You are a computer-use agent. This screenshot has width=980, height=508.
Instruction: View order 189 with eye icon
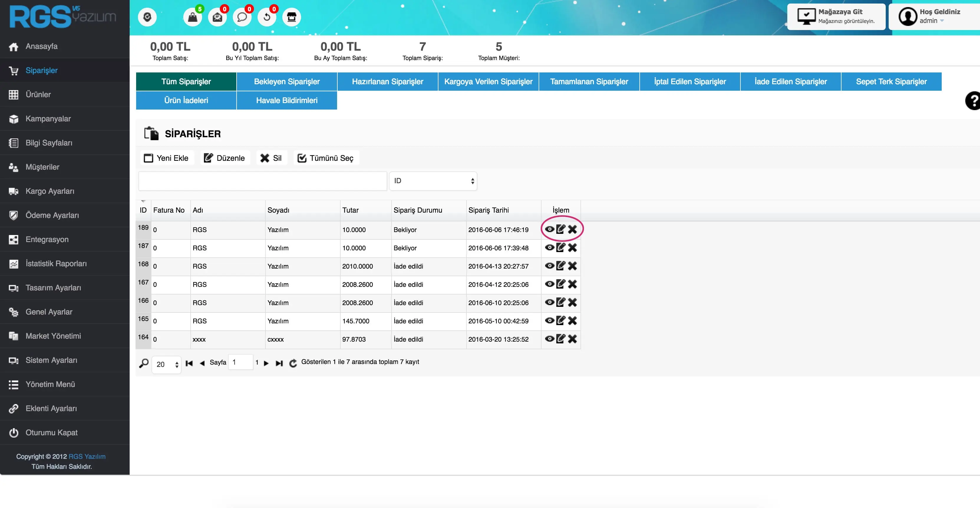point(549,229)
